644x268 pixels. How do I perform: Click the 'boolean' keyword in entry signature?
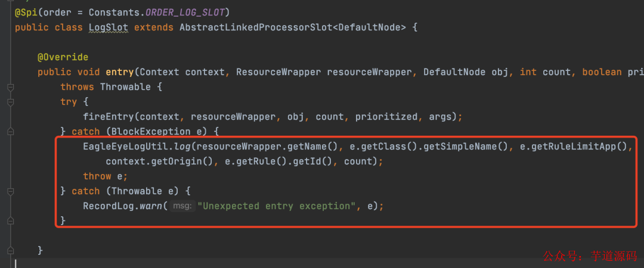click(601, 72)
